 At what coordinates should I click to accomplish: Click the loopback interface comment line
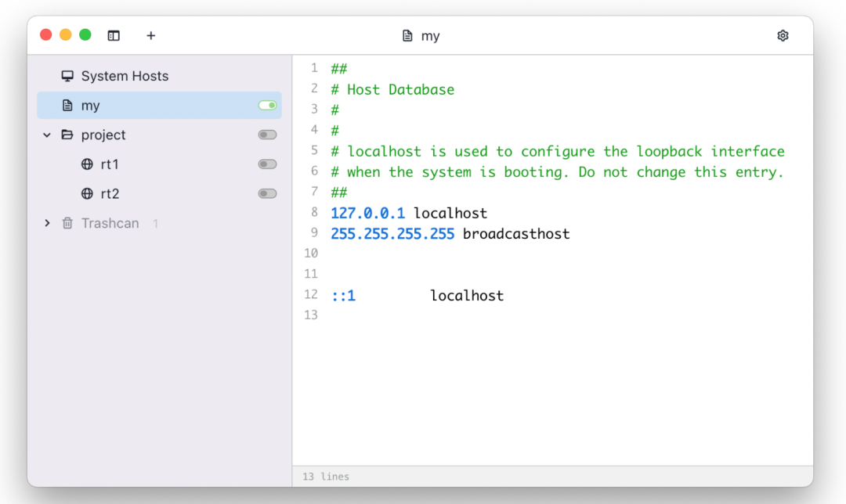coord(558,152)
